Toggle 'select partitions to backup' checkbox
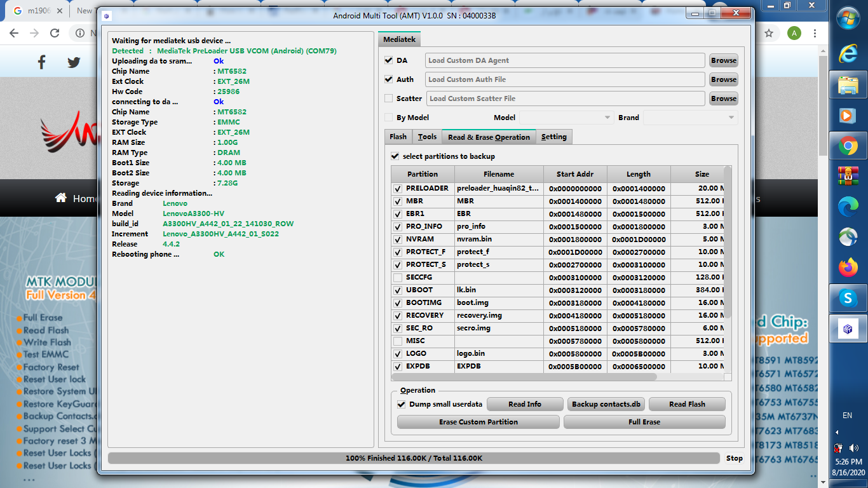Screen dimensions: 868x488 pyautogui.click(x=395, y=156)
